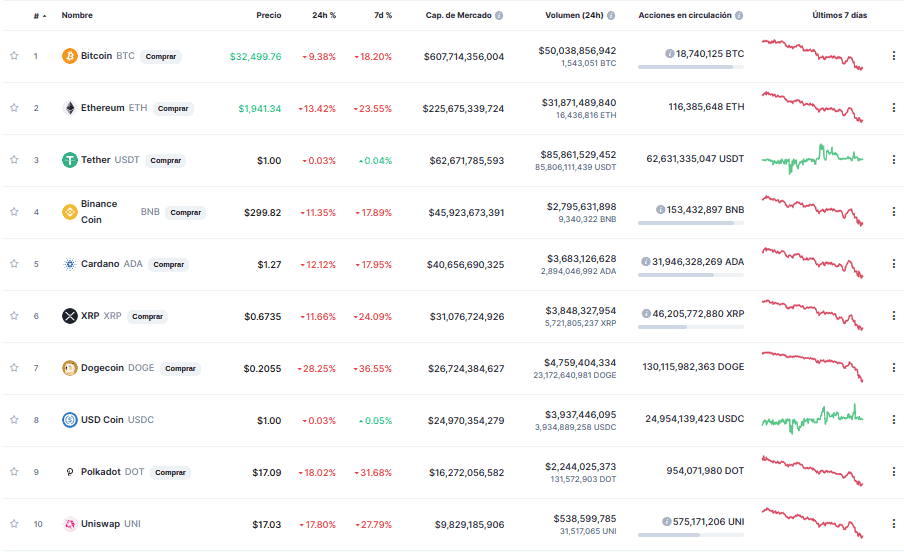Star Ethereum as favorite
This screenshot has height=552, width=904.
coord(14,108)
